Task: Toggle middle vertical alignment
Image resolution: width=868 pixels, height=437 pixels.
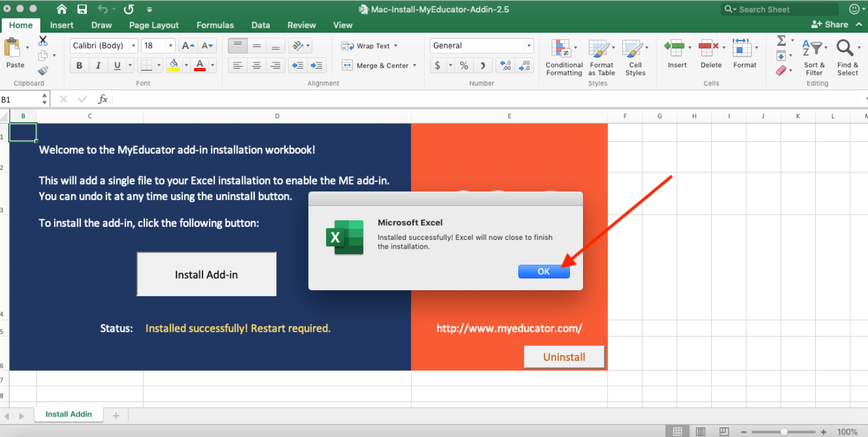Action: point(256,46)
